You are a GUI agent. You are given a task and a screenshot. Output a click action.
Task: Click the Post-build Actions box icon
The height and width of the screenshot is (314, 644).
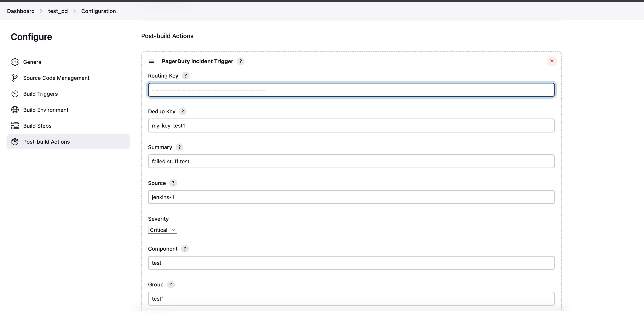(x=15, y=141)
